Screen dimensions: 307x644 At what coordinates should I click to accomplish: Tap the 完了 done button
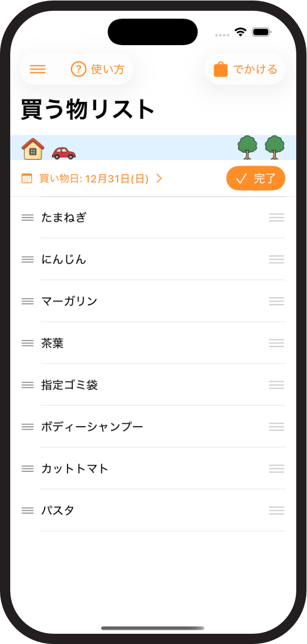(x=256, y=178)
